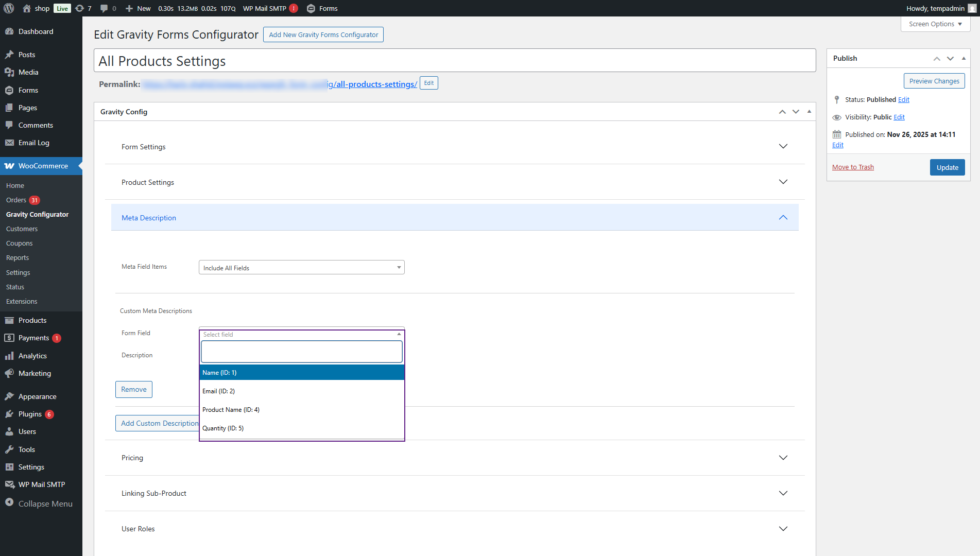Expand the Linking Sub-Product section
980x556 pixels.
(455, 493)
